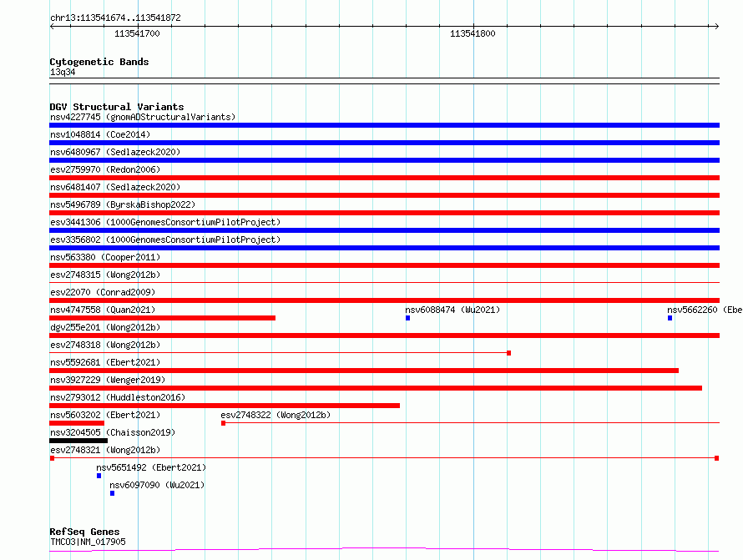Click the blue bar under esv3441306
The width and height of the screenshot is (743, 560).
coord(384,230)
